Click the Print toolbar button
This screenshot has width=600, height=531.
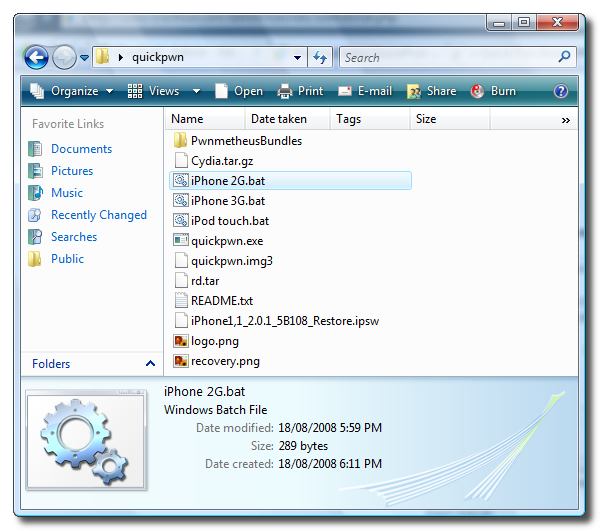[x=300, y=91]
